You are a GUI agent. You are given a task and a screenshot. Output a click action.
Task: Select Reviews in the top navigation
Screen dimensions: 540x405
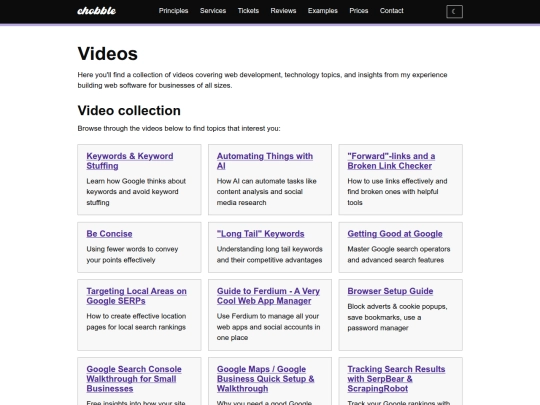(283, 11)
